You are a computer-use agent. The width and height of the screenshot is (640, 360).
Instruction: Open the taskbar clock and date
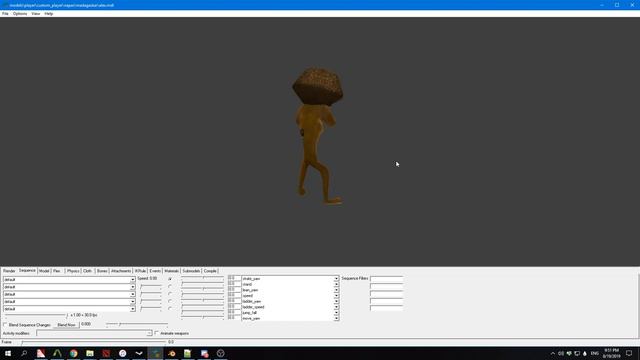click(611, 353)
